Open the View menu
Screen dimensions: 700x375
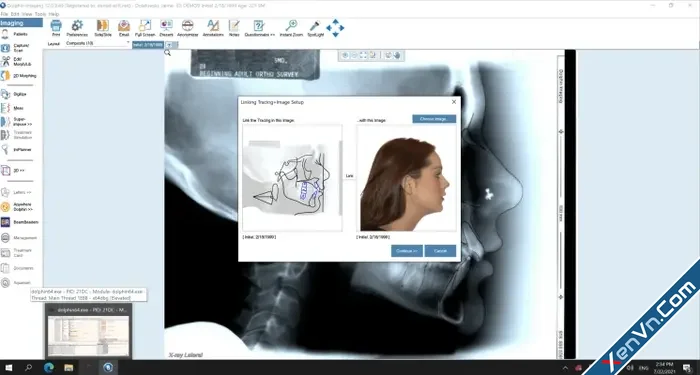[x=27, y=14]
